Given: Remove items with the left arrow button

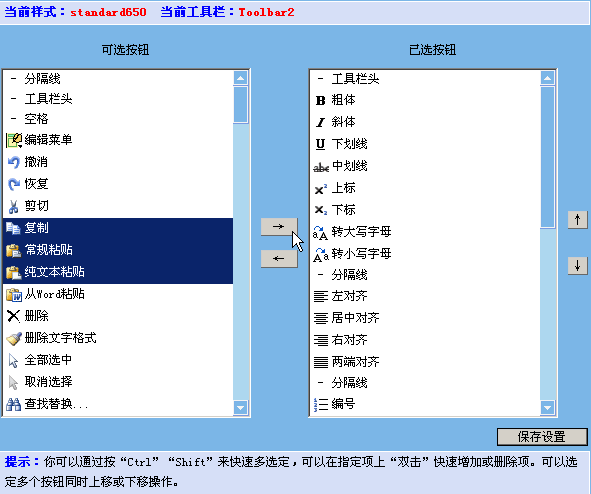Looking at the screenshot, I should click(x=279, y=258).
